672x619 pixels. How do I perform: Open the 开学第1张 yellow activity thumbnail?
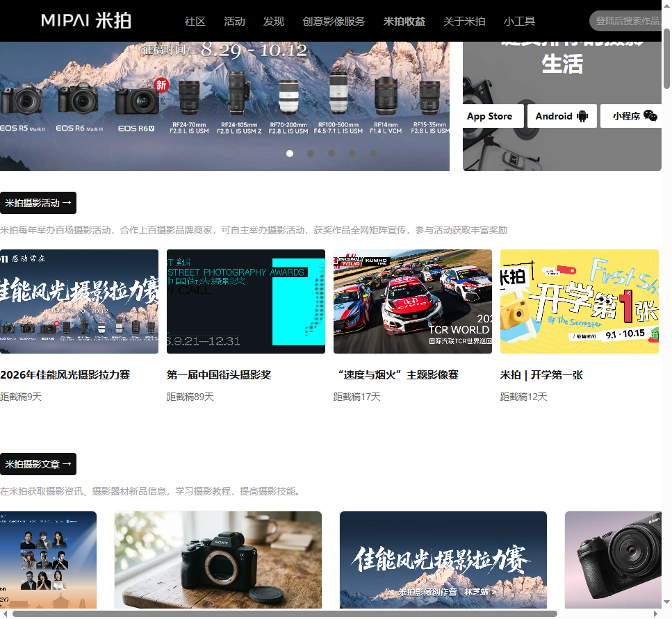(x=580, y=302)
